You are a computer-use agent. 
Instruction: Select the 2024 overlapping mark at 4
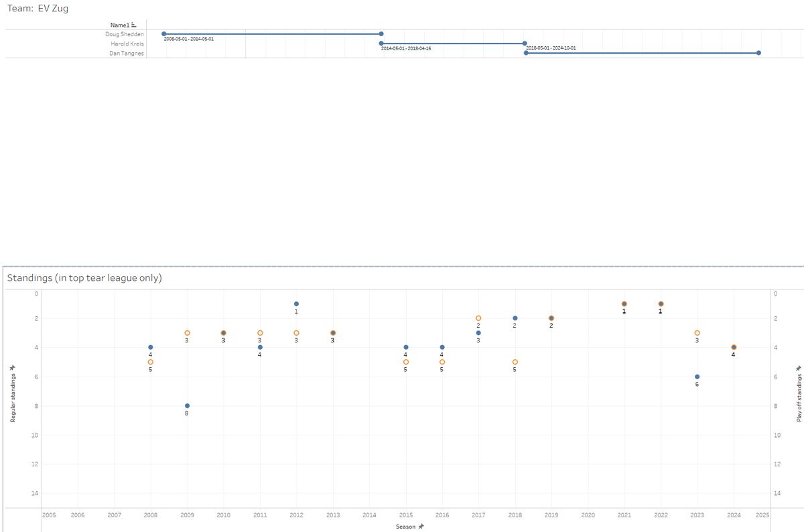click(734, 347)
